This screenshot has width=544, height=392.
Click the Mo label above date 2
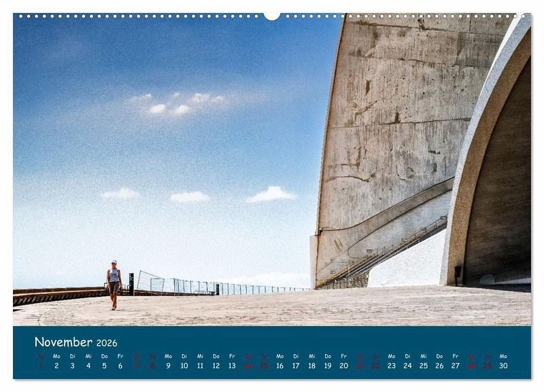point(56,356)
